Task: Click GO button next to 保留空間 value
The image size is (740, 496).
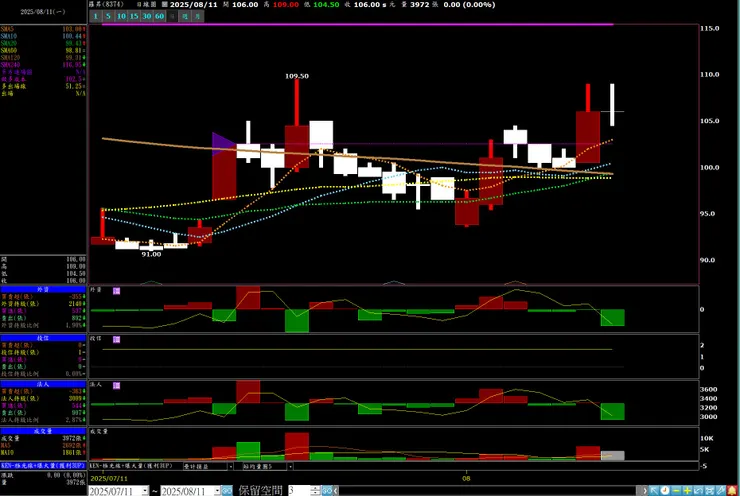Action: point(327,491)
